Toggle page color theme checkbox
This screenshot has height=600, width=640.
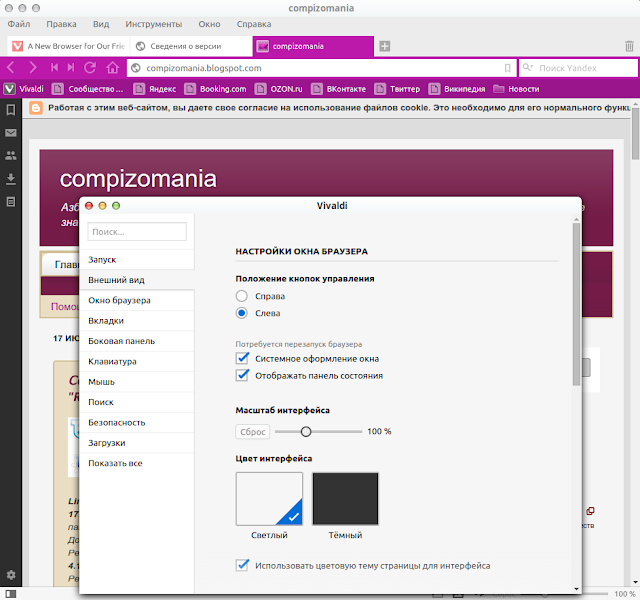(x=242, y=565)
